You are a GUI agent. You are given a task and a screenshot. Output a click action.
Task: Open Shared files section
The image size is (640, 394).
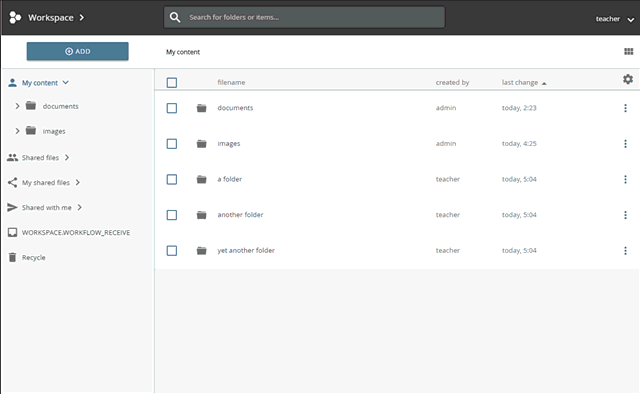pyautogui.click(x=40, y=158)
